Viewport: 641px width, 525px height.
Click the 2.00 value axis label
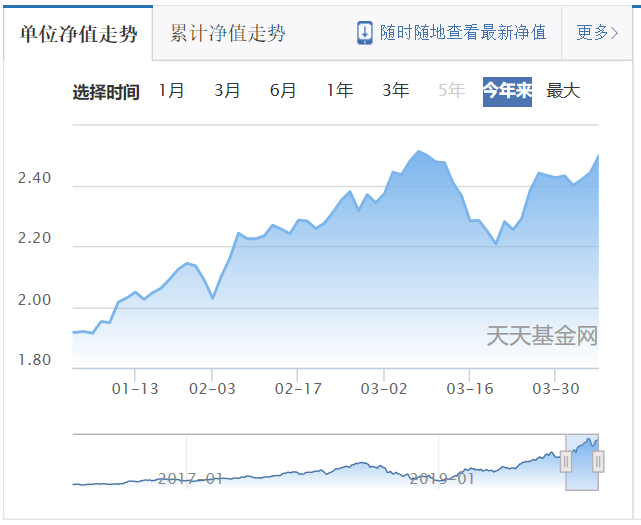[x=34, y=300]
